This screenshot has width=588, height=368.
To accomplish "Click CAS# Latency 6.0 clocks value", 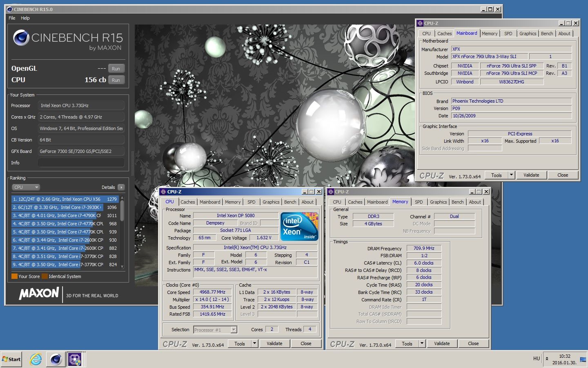I will [424, 263].
